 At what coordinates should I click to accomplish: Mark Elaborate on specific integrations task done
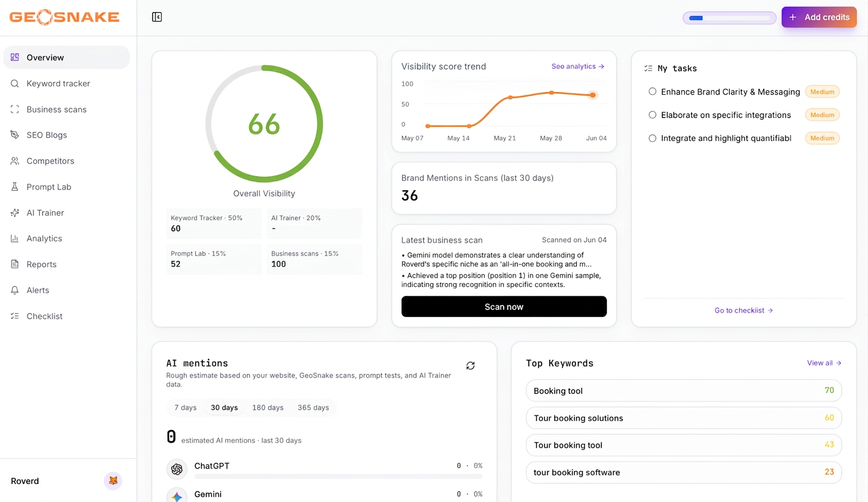click(652, 115)
